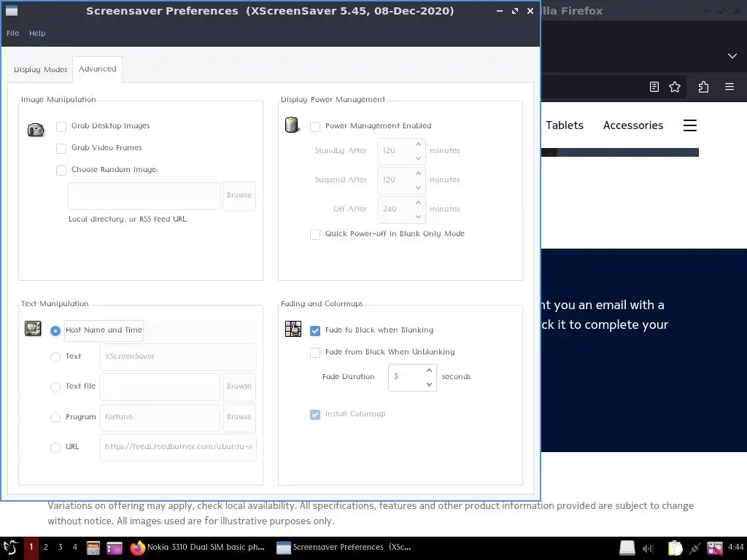Enable Power Management Enabled checkbox
The width and height of the screenshot is (747, 560).
[x=315, y=126]
